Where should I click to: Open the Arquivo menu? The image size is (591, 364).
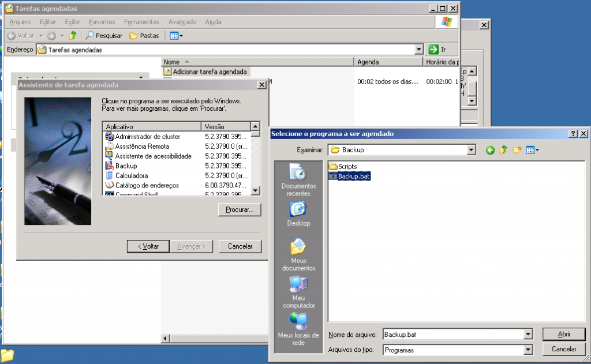[20, 22]
